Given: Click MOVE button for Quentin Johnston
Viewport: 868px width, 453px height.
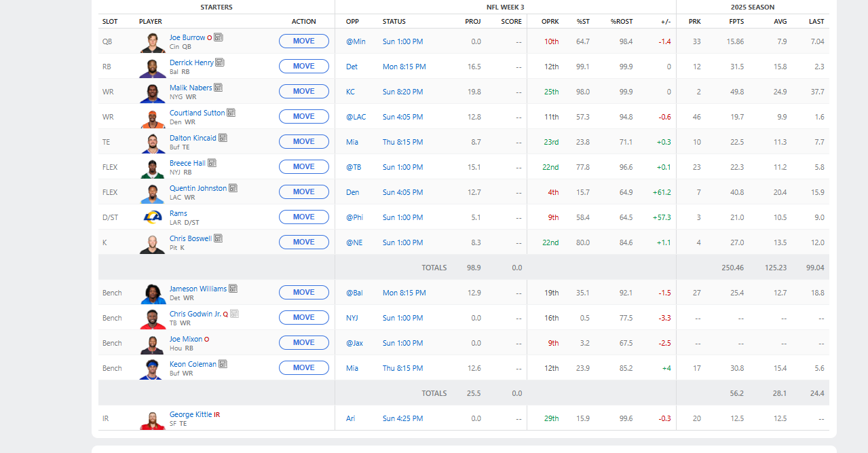Looking at the screenshot, I should click(304, 192).
